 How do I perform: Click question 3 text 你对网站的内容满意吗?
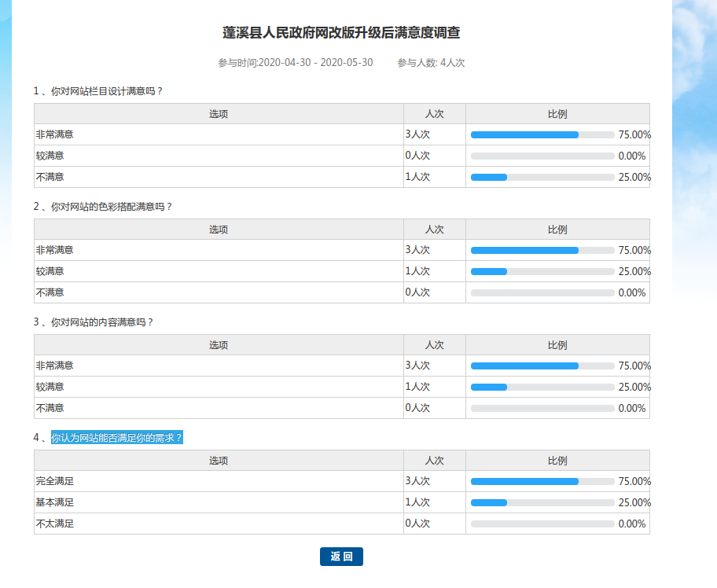(101, 322)
